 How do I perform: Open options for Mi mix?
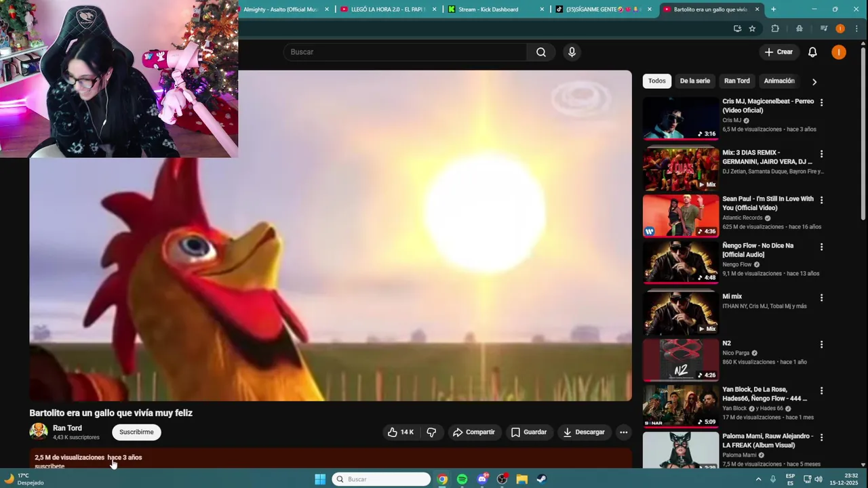[821, 298]
